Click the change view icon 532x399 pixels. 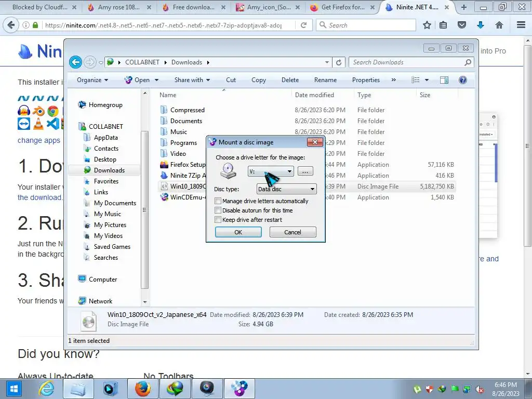[415, 80]
